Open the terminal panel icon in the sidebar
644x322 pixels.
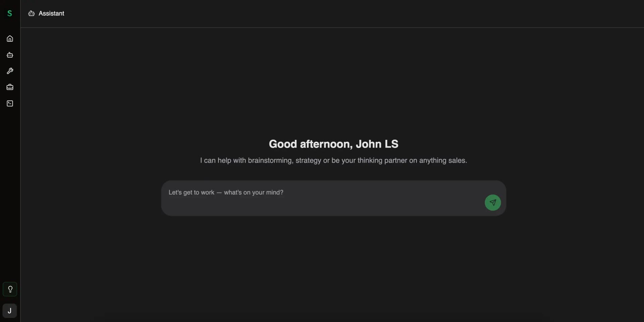click(10, 103)
